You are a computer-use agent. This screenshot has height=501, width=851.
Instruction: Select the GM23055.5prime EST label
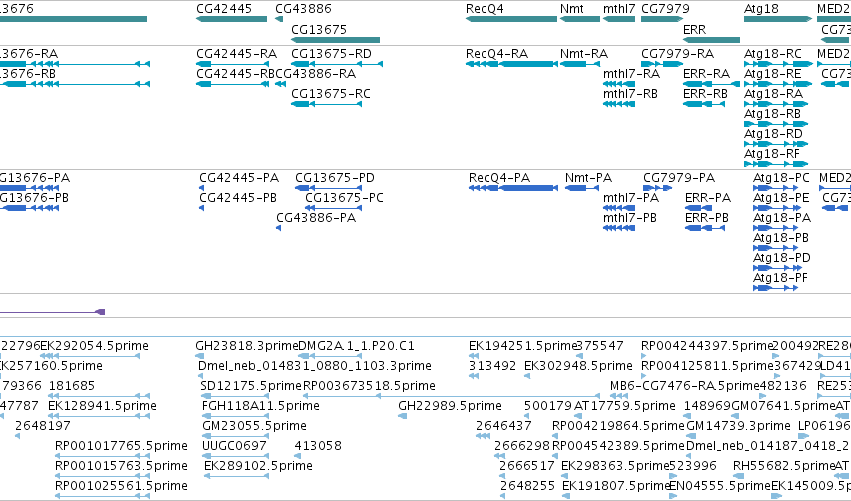click(x=254, y=426)
